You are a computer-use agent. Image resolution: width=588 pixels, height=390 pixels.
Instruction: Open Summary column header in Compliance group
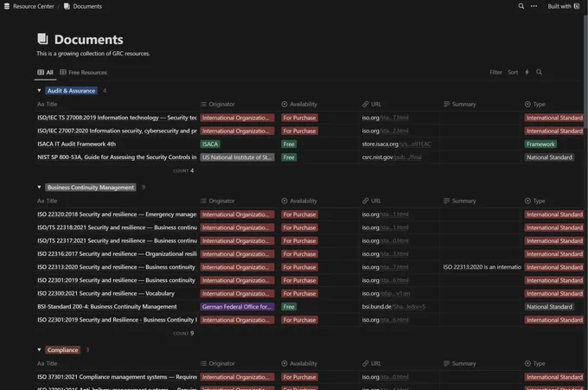point(460,363)
